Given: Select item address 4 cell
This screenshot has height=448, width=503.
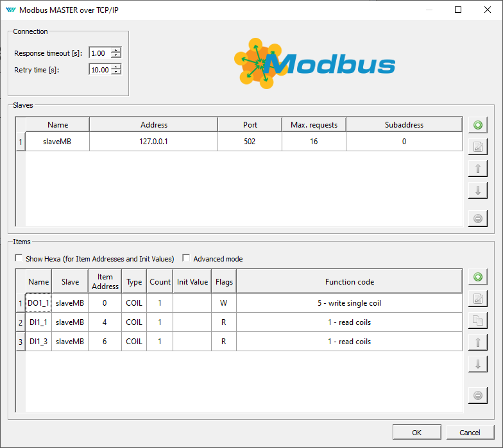Looking at the screenshot, I should (105, 322).
